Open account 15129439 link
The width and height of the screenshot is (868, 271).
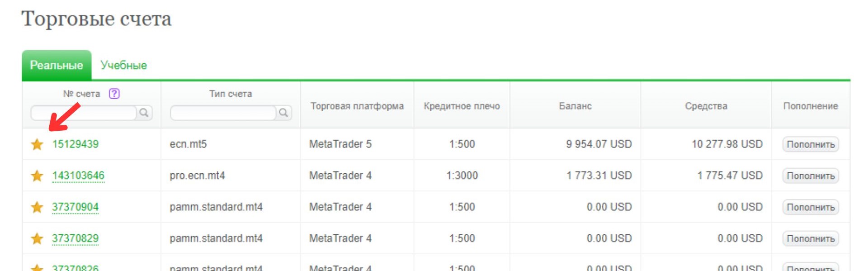pyautogui.click(x=75, y=144)
